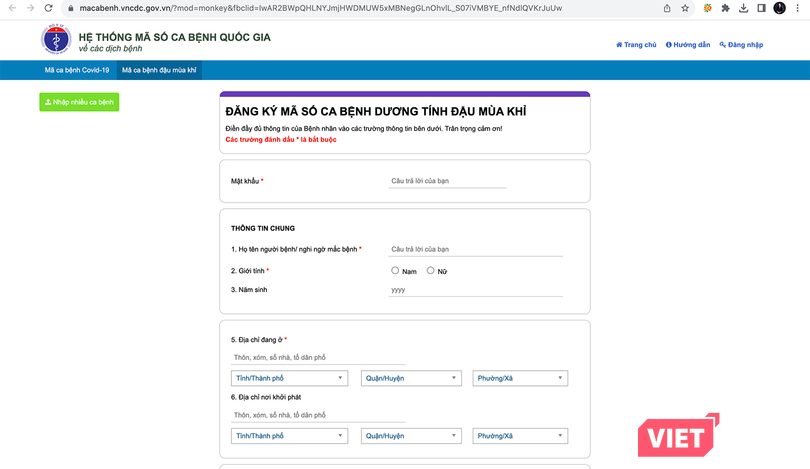The height and width of the screenshot is (469, 810).
Task: Click the HỆ THỐNG MÃ SỐ CA BỆNH QUỐC GIA title
Action: point(175,37)
